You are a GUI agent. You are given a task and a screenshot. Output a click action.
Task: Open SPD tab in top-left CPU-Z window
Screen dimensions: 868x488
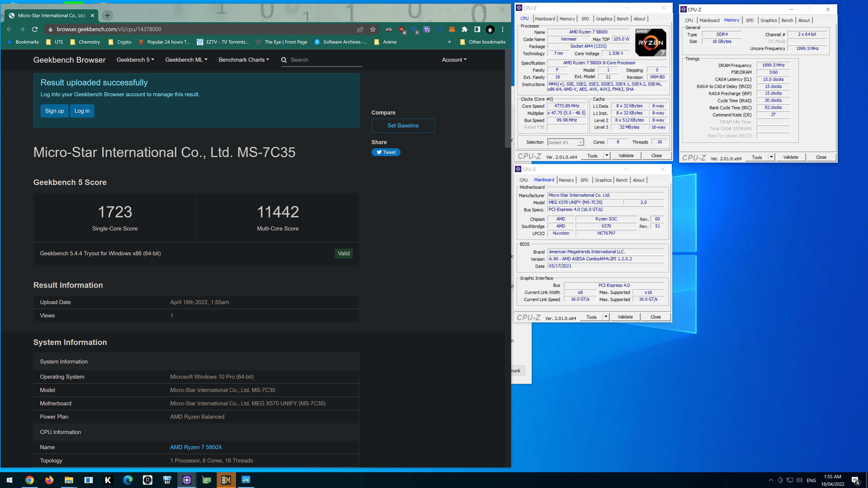pyautogui.click(x=585, y=19)
